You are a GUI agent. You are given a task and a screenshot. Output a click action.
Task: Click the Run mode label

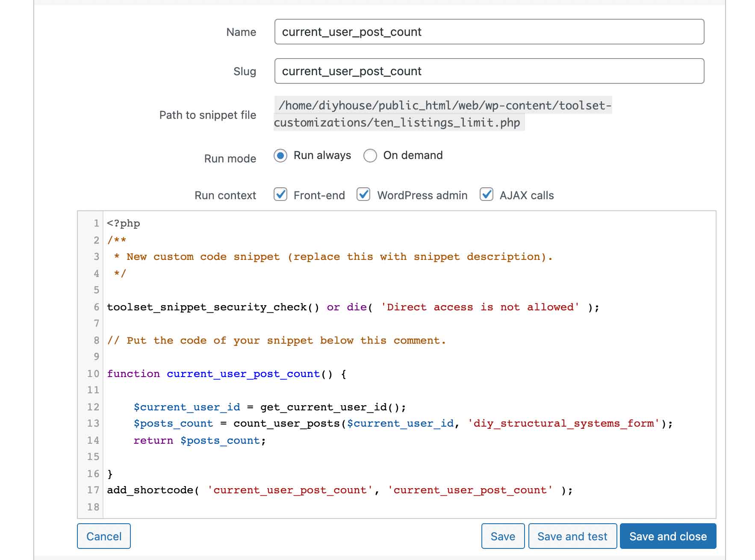click(230, 159)
